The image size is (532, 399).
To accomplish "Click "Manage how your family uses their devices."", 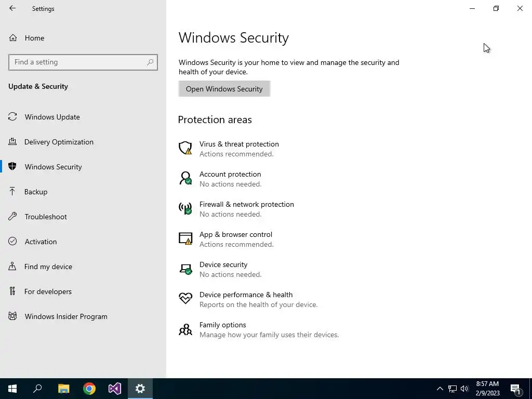I will click(x=269, y=335).
